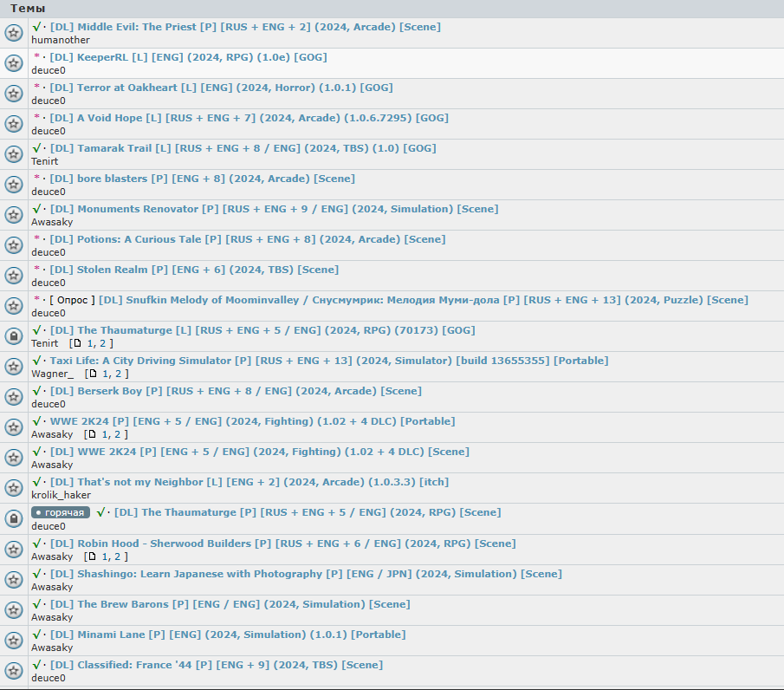Click the author Awasaky under Minami Lane
Image resolution: width=784 pixels, height=690 pixels.
(52, 648)
